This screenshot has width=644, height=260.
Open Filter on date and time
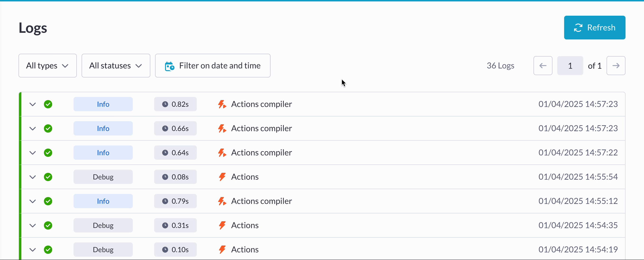coord(212,66)
